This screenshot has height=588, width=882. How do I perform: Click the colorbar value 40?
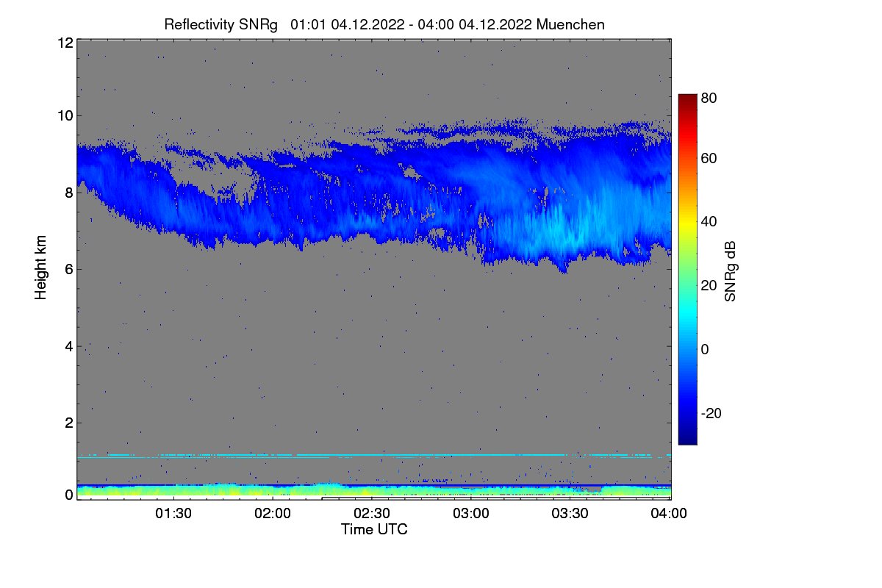[x=709, y=222]
